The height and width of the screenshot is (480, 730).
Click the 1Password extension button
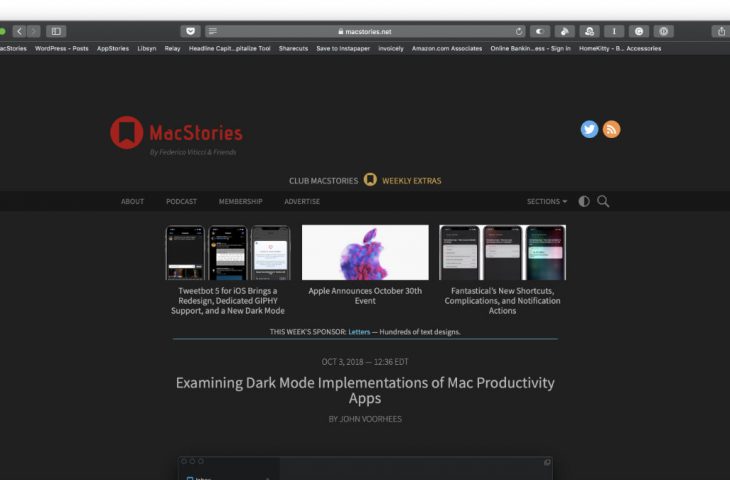663,31
